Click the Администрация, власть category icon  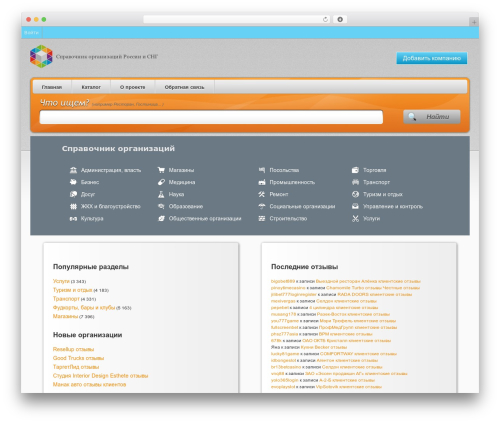(73, 170)
